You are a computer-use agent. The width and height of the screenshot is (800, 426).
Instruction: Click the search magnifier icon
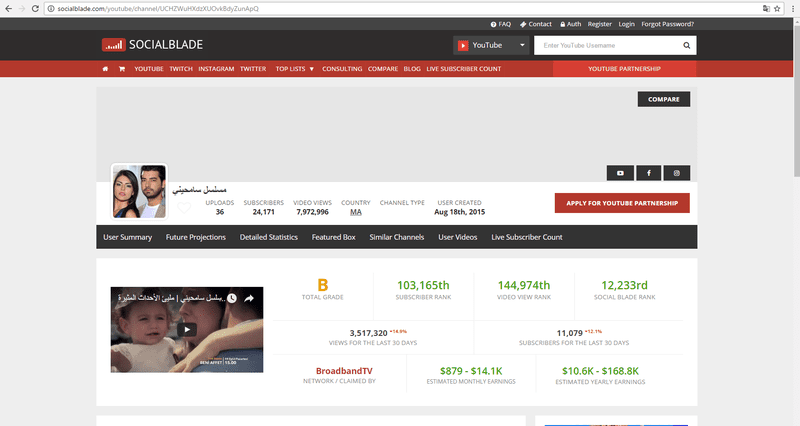686,46
